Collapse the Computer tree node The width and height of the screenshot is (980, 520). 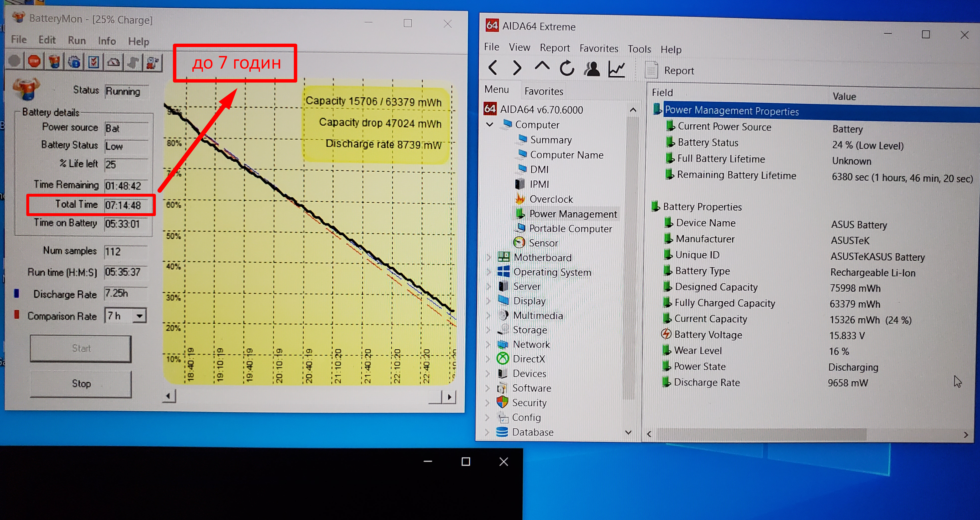click(x=490, y=125)
